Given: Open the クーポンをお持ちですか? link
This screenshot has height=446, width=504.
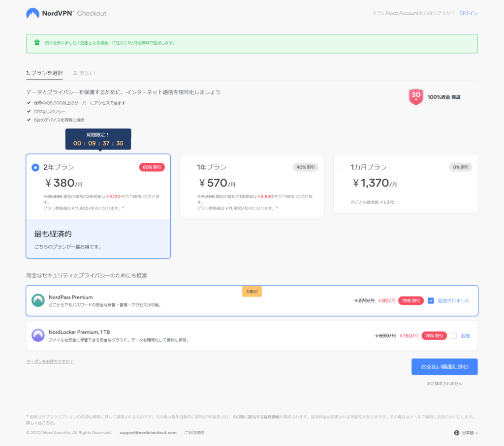Looking at the screenshot, I should tap(49, 361).
